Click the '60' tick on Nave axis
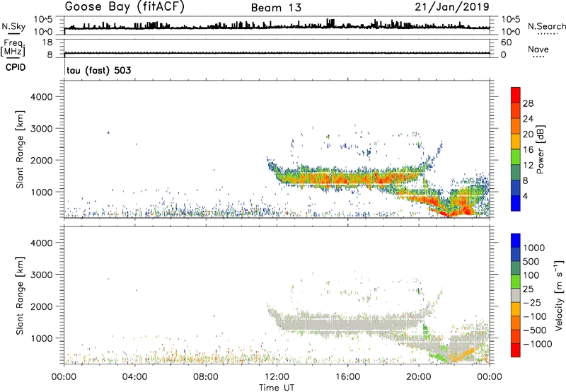Screen dimensions: 566x392 [506, 42]
